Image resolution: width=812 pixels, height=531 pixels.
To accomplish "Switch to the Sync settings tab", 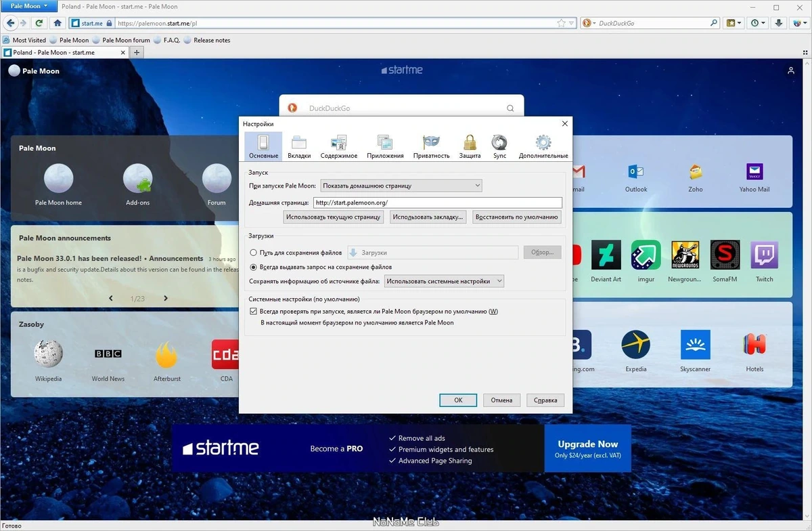I will (x=499, y=146).
